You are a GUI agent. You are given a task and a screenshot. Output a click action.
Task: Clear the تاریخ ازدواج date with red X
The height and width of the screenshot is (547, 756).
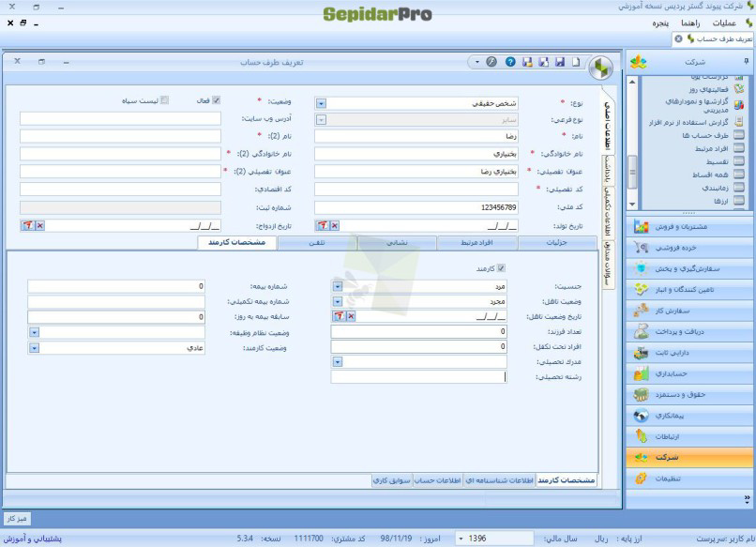coord(40,225)
